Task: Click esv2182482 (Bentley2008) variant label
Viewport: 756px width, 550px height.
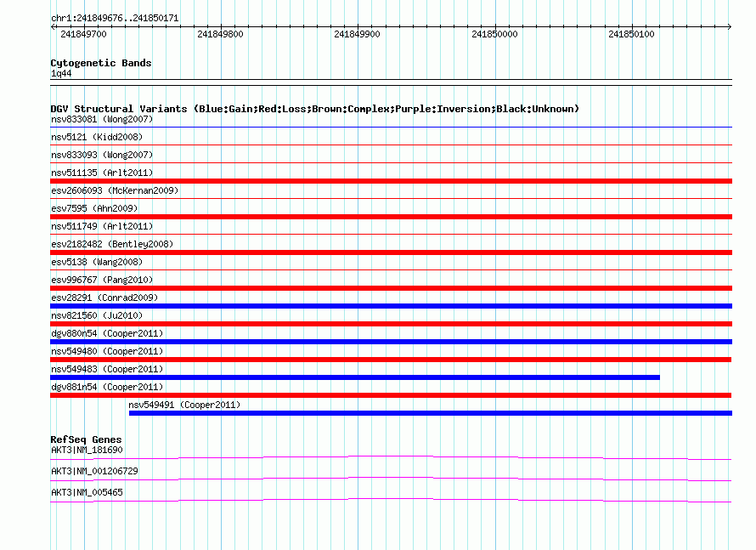Action: (x=112, y=244)
